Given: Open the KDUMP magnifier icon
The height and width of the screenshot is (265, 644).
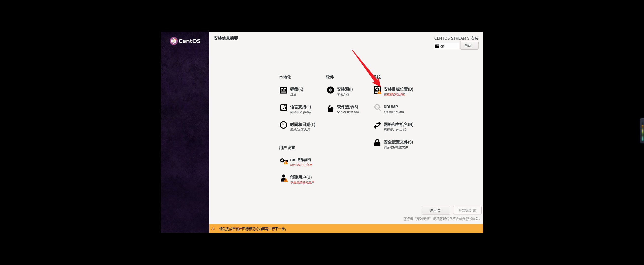Looking at the screenshot, I should (x=377, y=108).
